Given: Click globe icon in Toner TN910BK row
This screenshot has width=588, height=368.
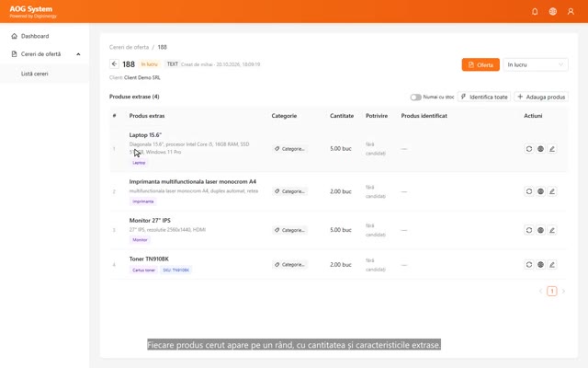Looking at the screenshot, I should [x=540, y=264].
